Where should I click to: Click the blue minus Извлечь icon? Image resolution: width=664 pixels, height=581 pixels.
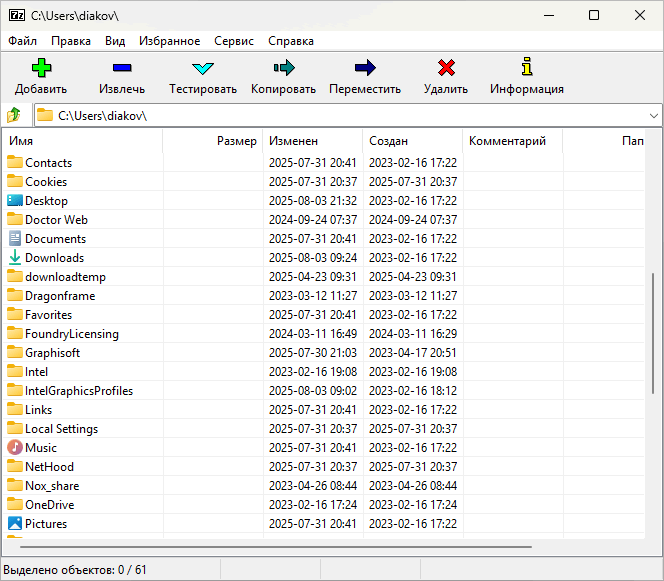pyautogui.click(x=122, y=68)
